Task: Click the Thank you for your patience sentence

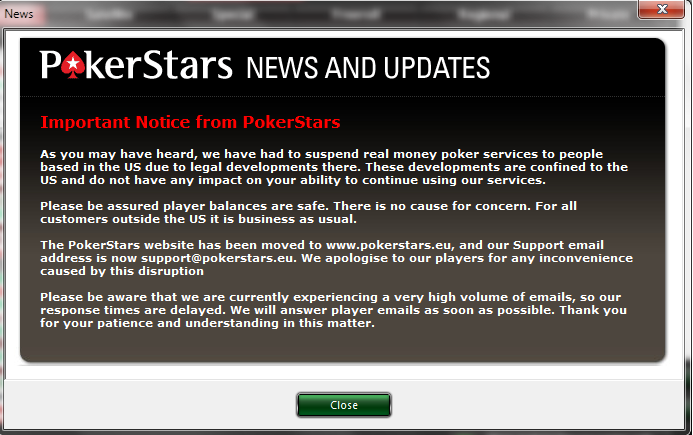Action: click(x=333, y=317)
